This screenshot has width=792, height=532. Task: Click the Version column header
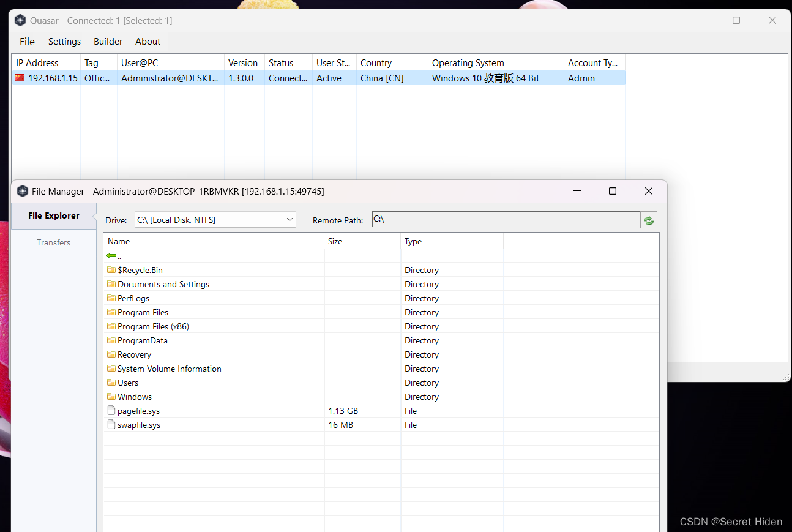click(244, 62)
